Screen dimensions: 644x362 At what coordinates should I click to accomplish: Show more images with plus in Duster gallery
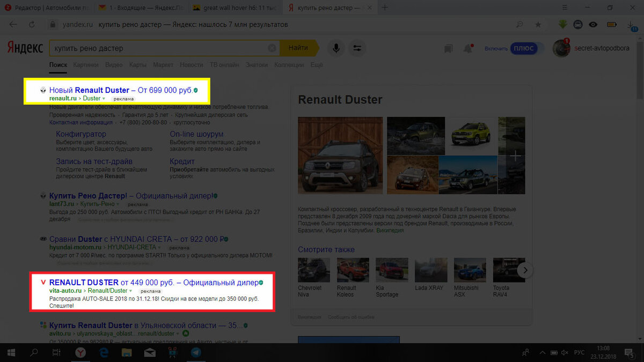click(515, 156)
